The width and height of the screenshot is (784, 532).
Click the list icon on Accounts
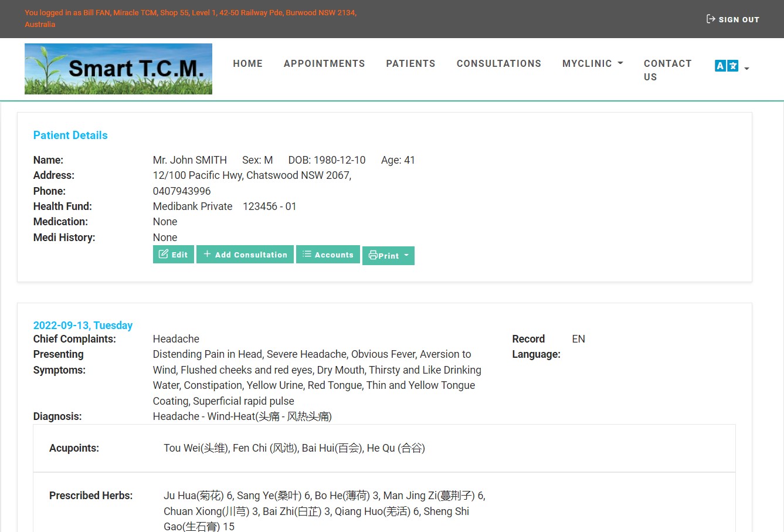[307, 254]
